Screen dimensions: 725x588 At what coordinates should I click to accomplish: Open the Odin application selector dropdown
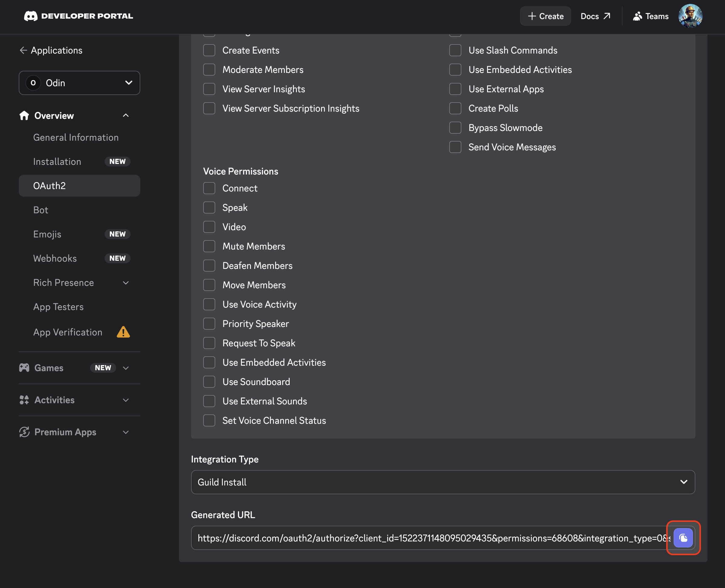click(x=80, y=83)
